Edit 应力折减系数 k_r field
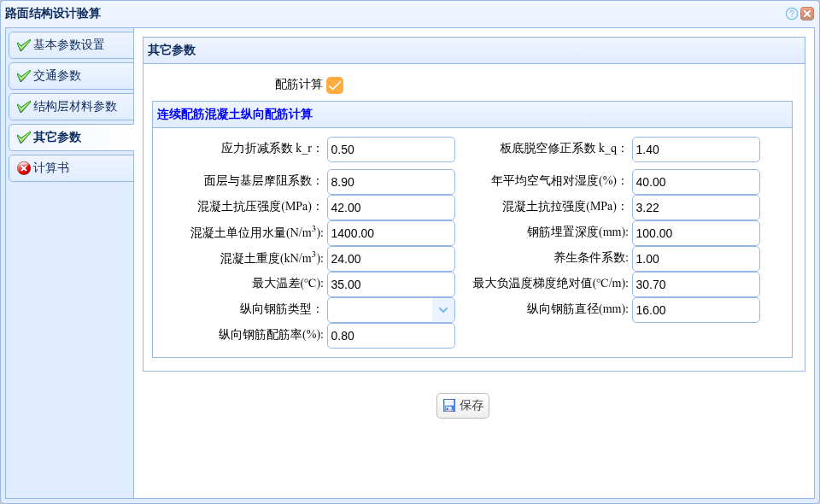 pyautogui.click(x=391, y=149)
